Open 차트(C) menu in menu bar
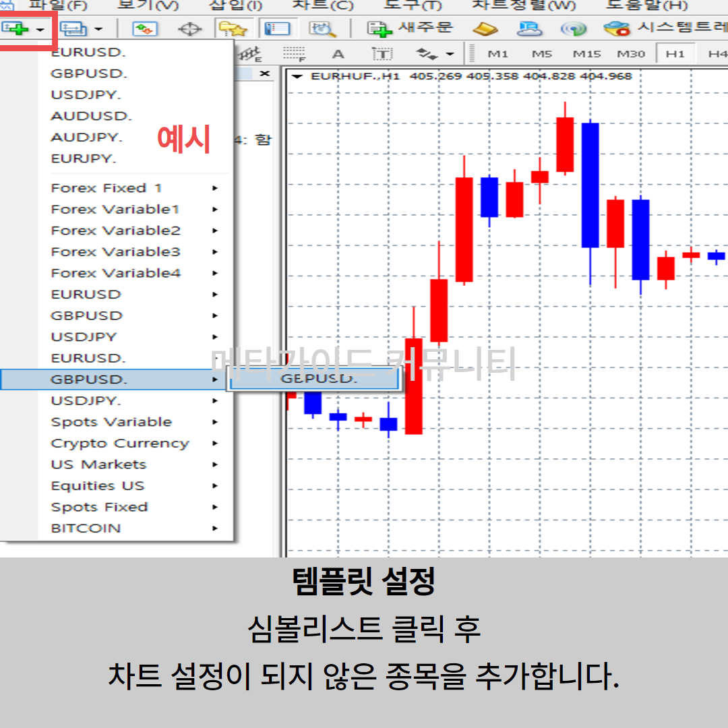The width and height of the screenshot is (728, 728). [x=323, y=5]
